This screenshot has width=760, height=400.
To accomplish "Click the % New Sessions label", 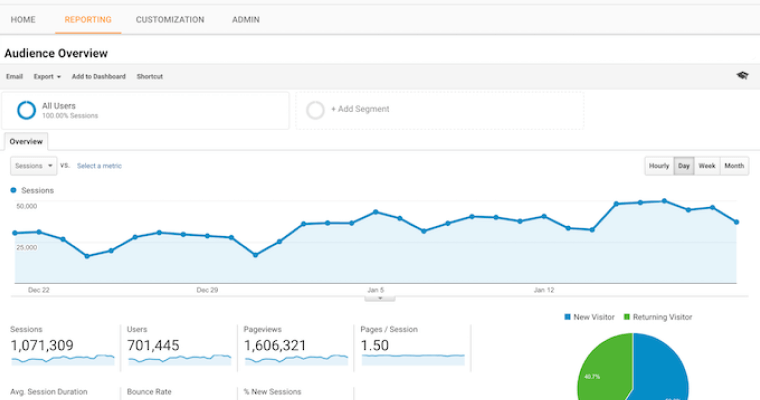I will [272, 392].
